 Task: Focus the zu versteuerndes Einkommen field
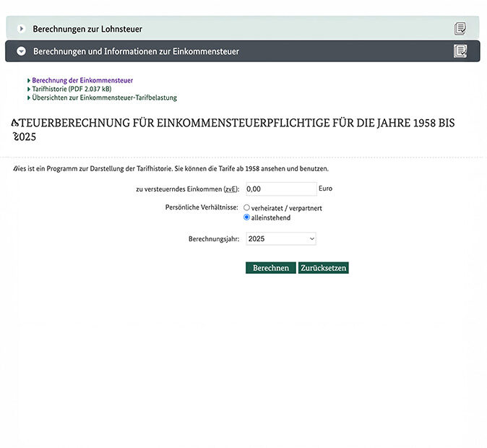[281, 189]
